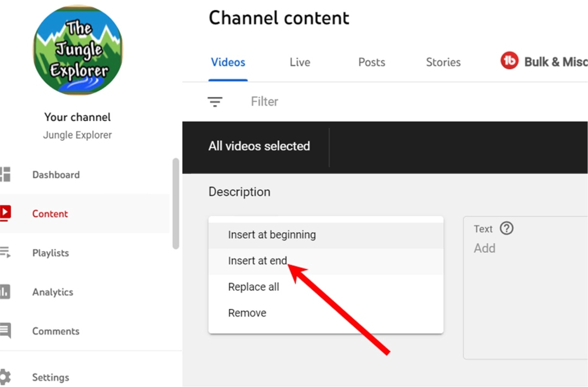Open Comments section label

[56, 331]
